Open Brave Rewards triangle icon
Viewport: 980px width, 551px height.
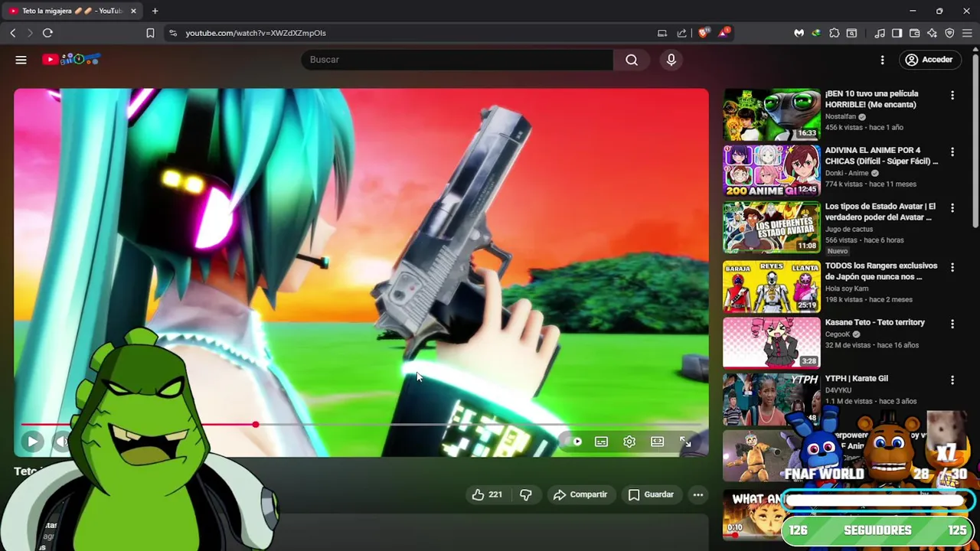click(724, 33)
